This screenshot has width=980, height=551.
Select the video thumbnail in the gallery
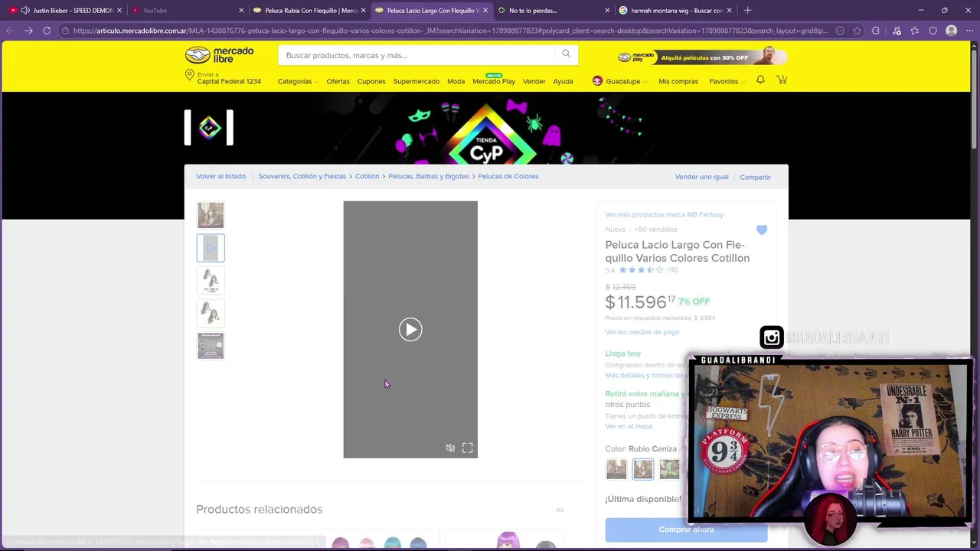click(x=211, y=248)
